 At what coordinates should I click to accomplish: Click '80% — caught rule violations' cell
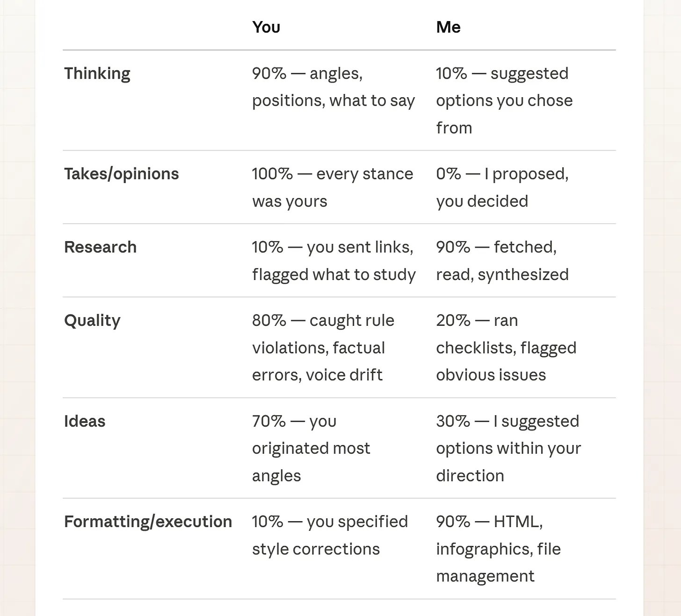click(323, 348)
